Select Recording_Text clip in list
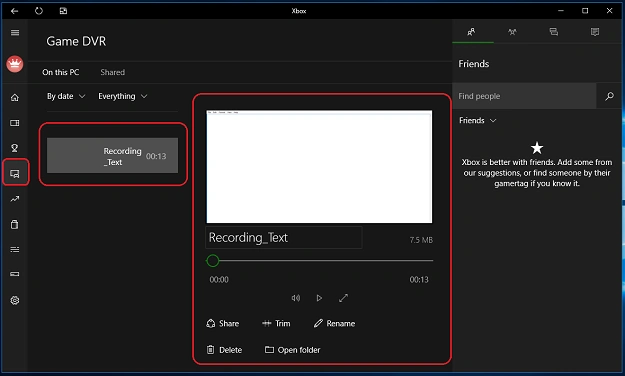This screenshot has width=625, height=376. (112, 156)
